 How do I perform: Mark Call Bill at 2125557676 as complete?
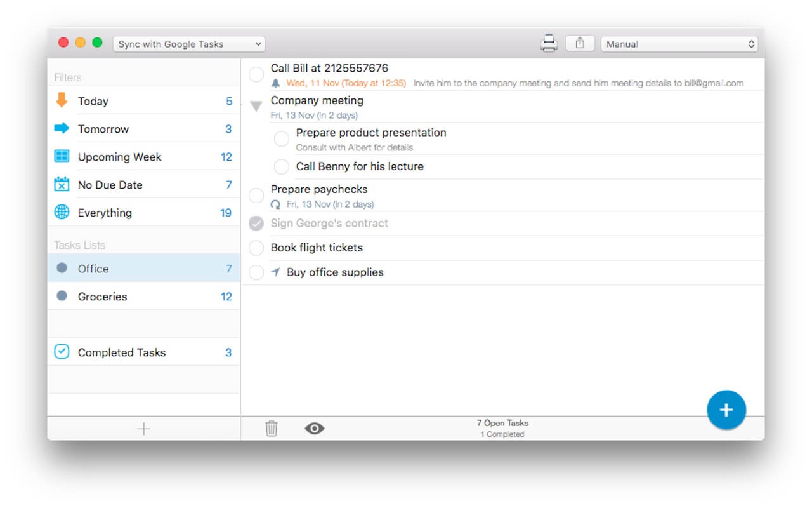256,75
